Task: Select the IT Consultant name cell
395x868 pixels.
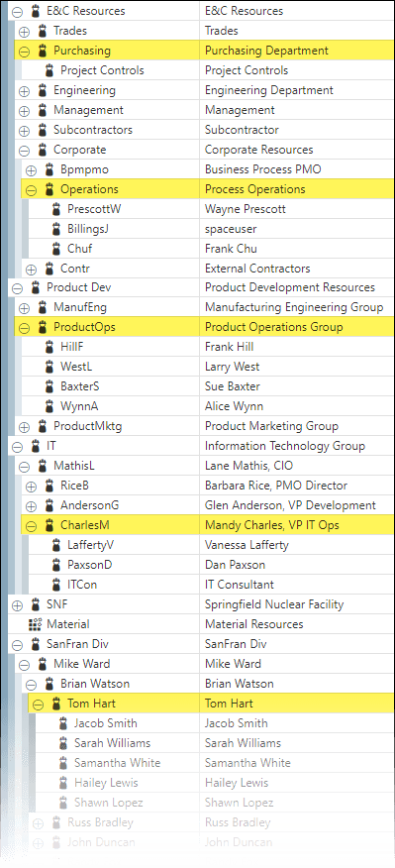Action: pos(297,585)
